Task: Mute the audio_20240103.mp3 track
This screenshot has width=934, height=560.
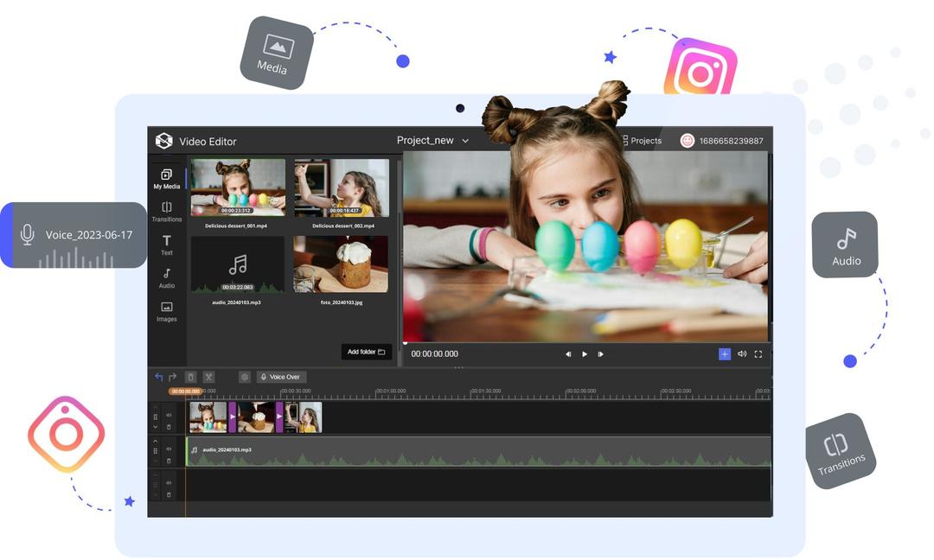Action: [169, 448]
